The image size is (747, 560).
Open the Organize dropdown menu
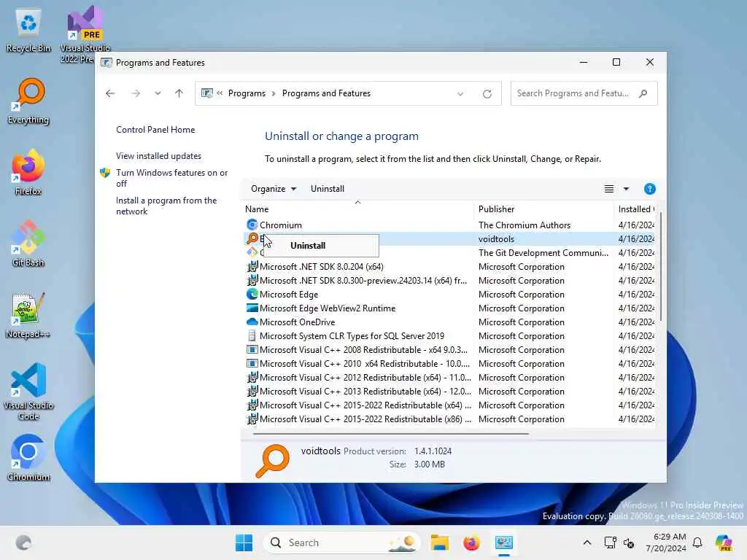click(274, 189)
